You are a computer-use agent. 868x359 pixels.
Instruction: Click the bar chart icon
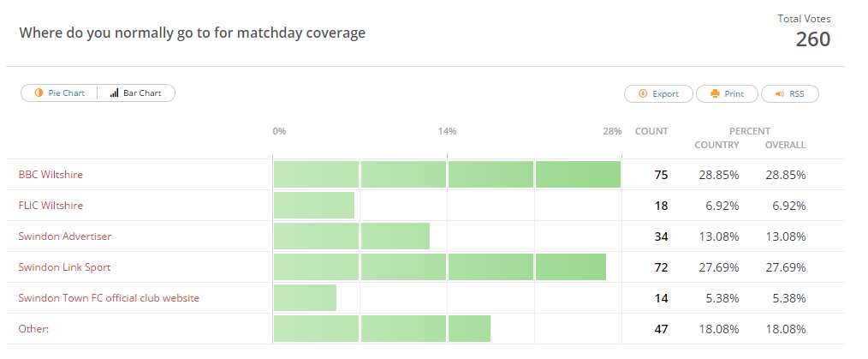coord(115,93)
